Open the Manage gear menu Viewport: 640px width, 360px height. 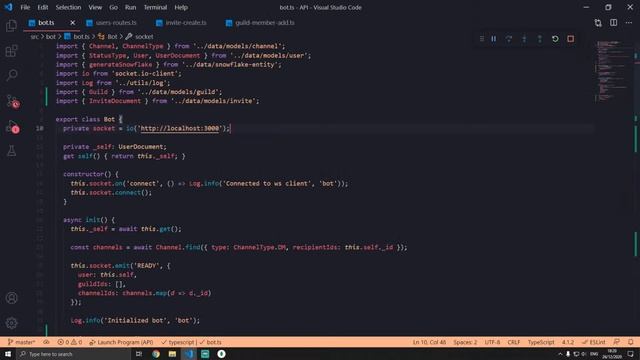click(11, 323)
